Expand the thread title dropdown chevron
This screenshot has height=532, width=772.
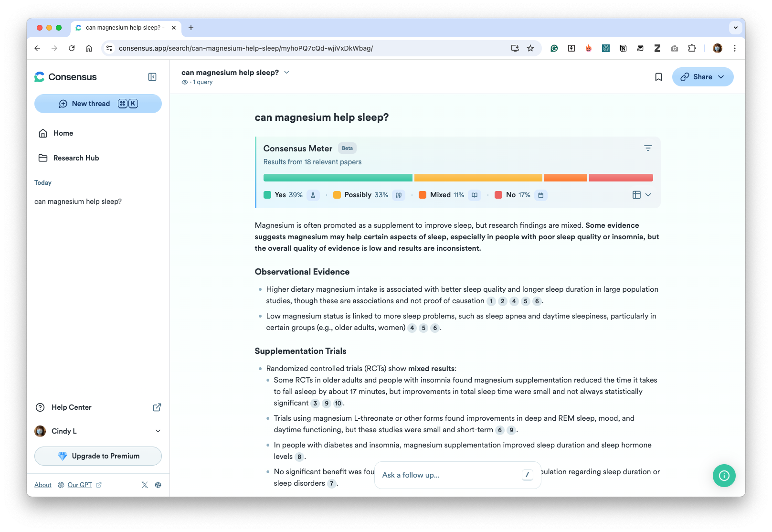click(286, 72)
